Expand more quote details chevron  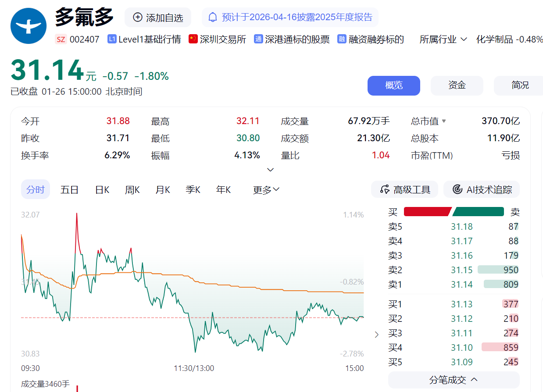271,170
